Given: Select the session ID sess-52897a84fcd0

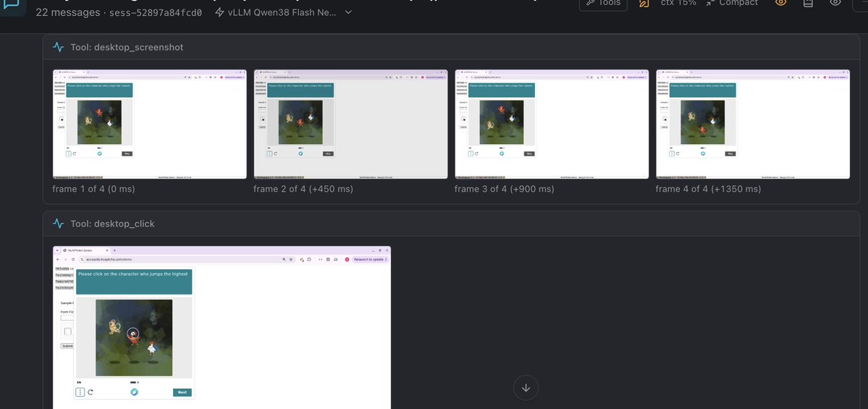Looking at the screenshot, I should [x=156, y=12].
